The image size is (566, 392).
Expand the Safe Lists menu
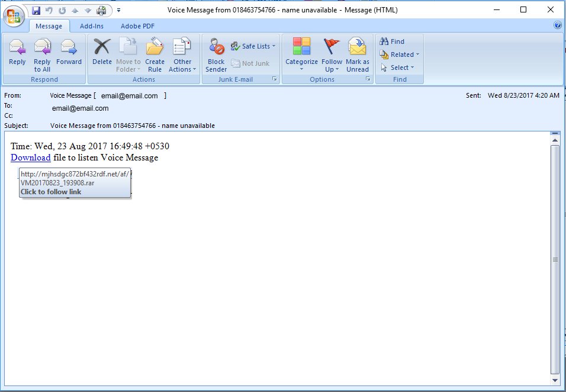(x=253, y=46)
